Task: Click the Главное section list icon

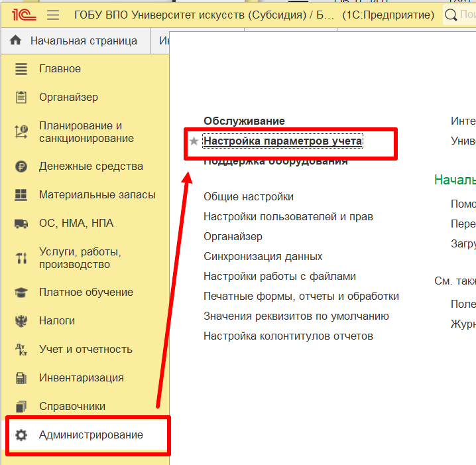Action: (x=21, y=69)
